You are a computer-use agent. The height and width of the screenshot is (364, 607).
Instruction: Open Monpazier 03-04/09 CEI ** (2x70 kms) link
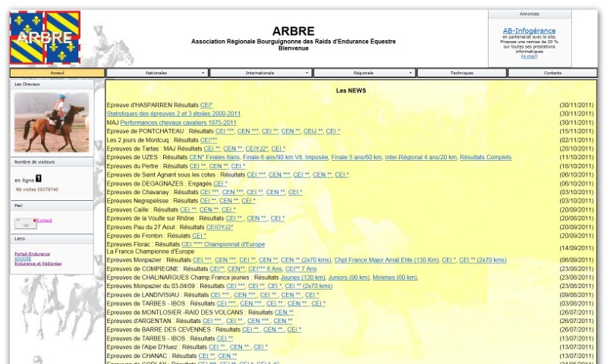point(309,286)
